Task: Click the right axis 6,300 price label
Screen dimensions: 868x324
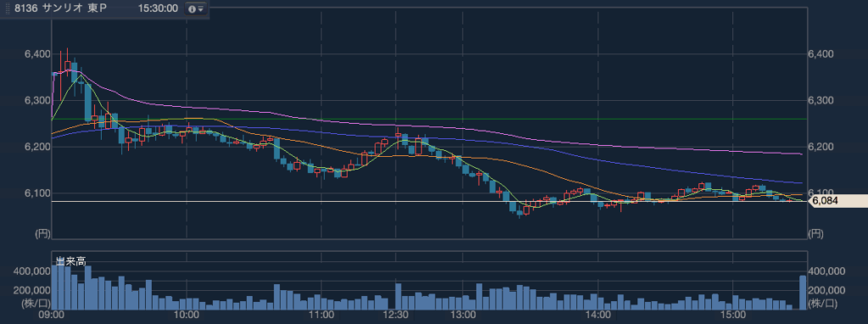Action: tap(821, 101)
